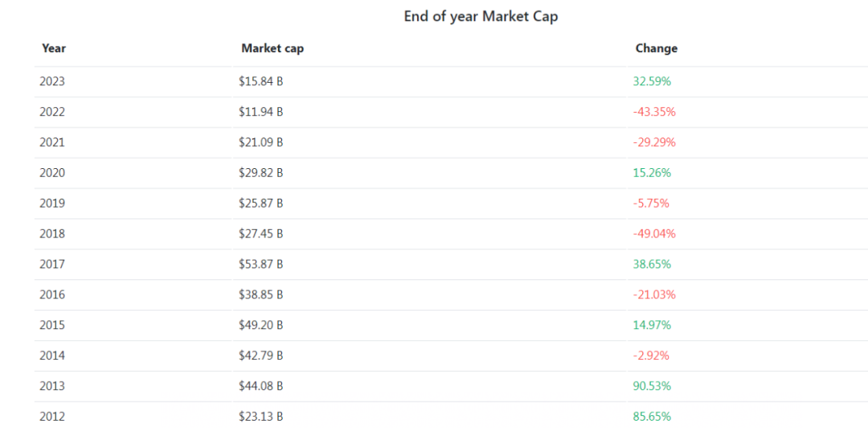Viewport: 868px width, 428px height.
Task: Select the End of year Market Cap title
Action: pyautogui.click(x=481, y=16)
